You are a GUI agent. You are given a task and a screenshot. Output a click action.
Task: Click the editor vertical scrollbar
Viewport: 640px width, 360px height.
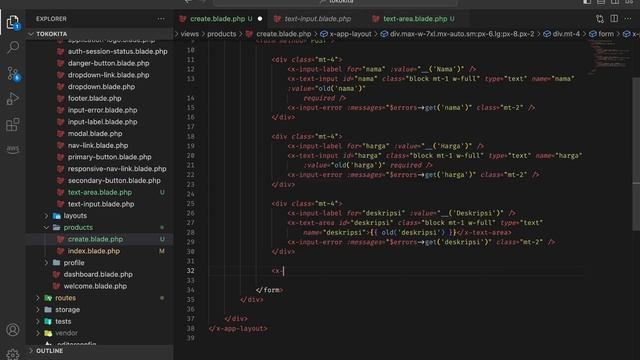(x=636, y=155)
